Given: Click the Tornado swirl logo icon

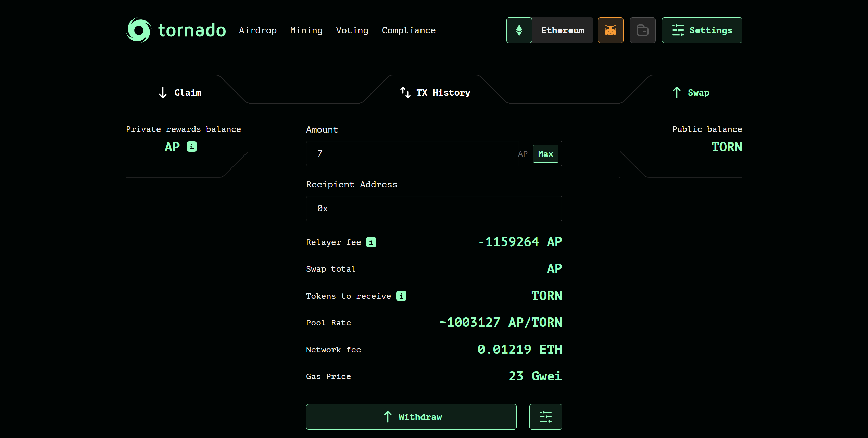Looking at the screenshot, I should [139, 30].
